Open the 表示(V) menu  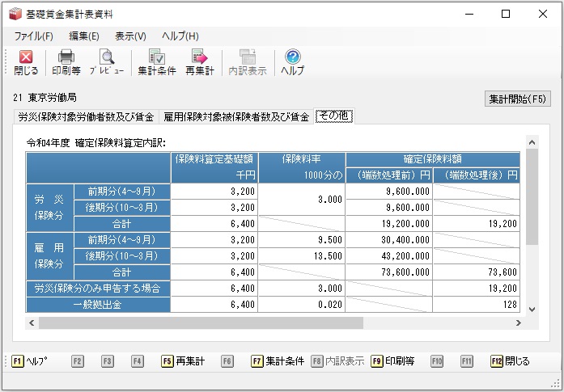(x=130, y=36)
